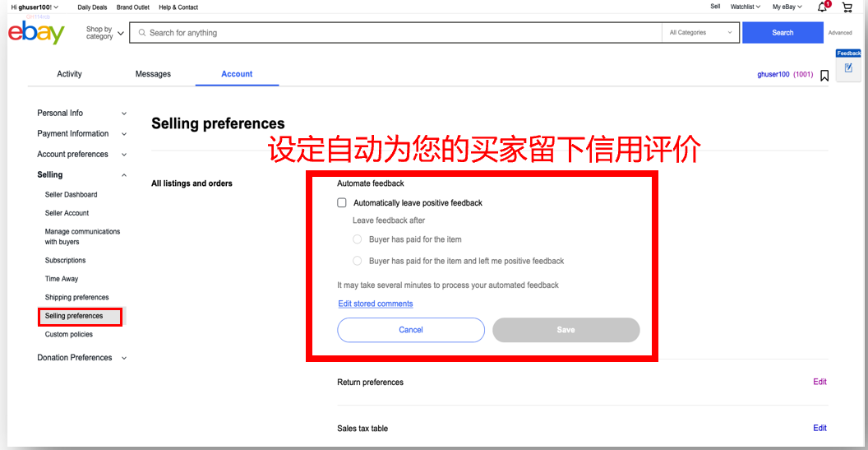
Task: Expand Account preferences section
Action: tap(82, 154)
